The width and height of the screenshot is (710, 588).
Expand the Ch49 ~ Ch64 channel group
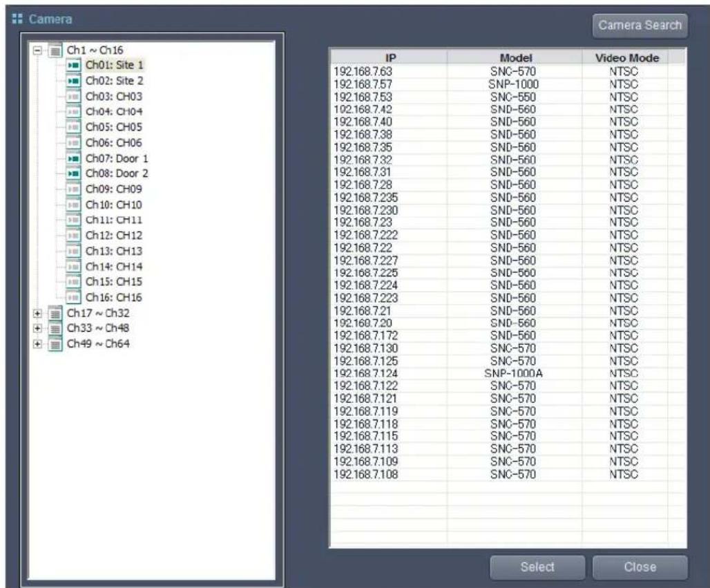tap(37, 344)
